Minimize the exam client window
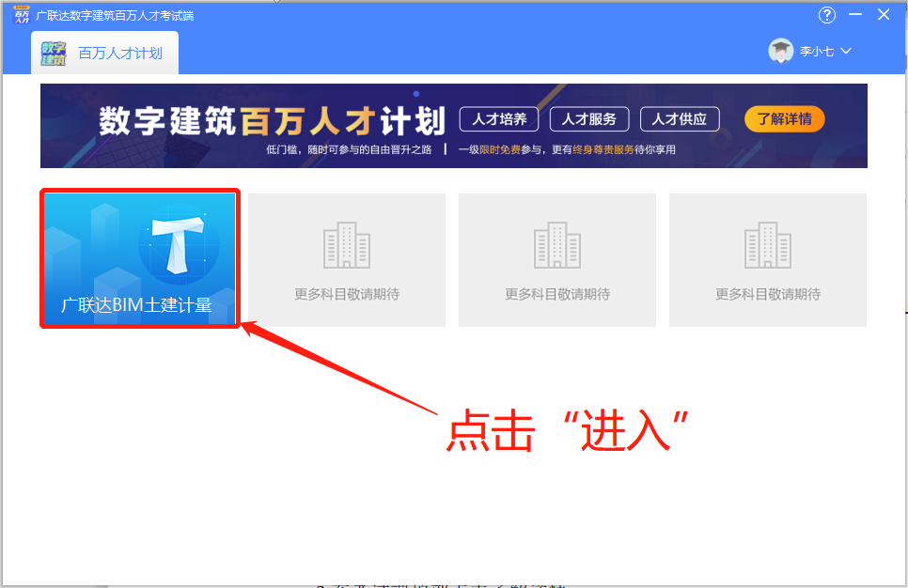The image size is (908, 588). point(855,14)
